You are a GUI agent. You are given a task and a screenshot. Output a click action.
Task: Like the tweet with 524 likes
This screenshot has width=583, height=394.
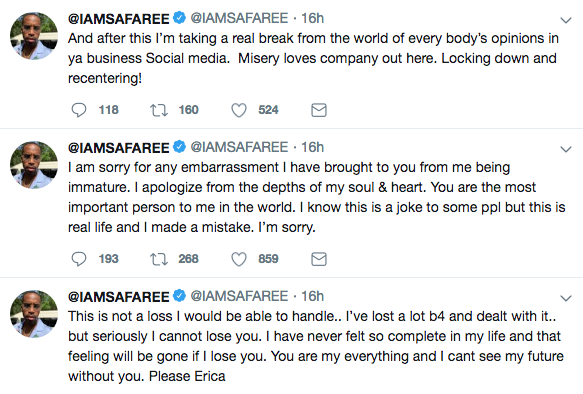239,110
